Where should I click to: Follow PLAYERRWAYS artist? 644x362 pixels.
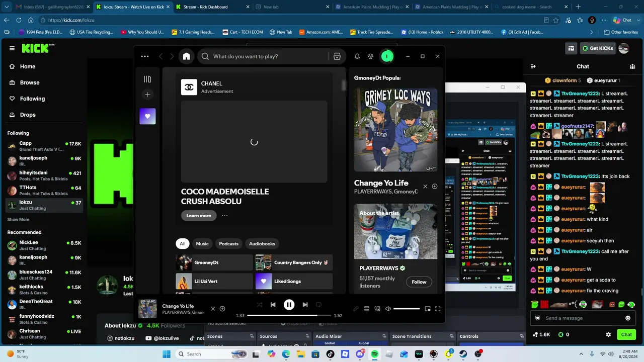point(419,282)
